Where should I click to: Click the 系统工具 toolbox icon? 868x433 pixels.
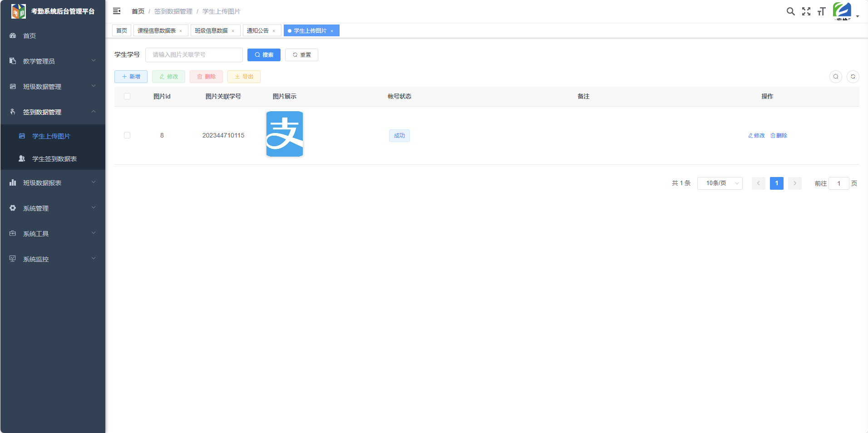pyautogui.click(x=13, y=233)
